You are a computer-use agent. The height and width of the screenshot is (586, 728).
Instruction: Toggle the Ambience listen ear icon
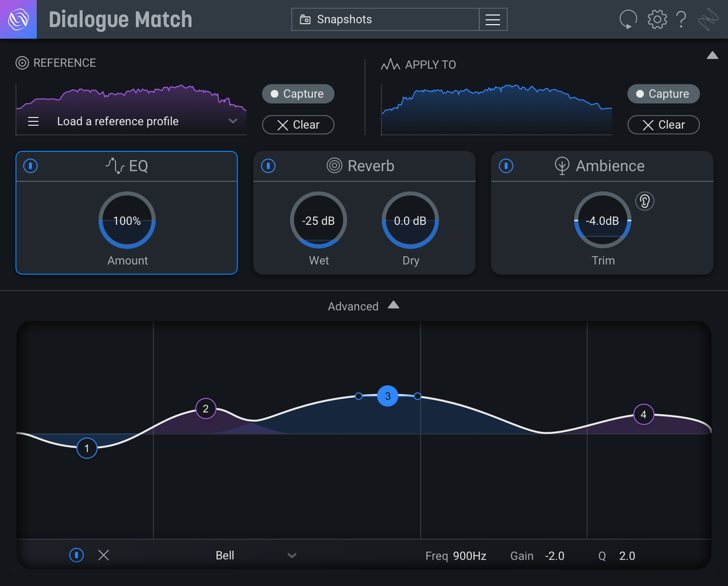pyautogui.click(x=644, y=201)
